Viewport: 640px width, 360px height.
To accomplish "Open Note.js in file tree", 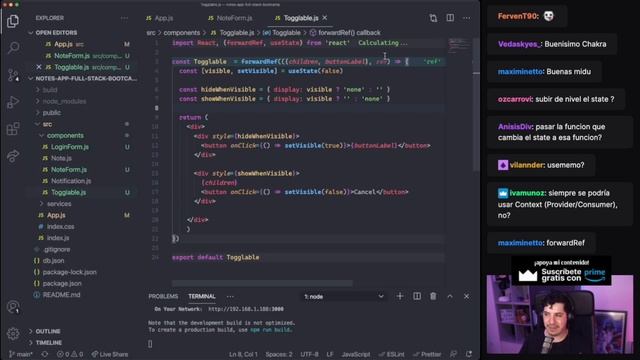I will [62, 158].
